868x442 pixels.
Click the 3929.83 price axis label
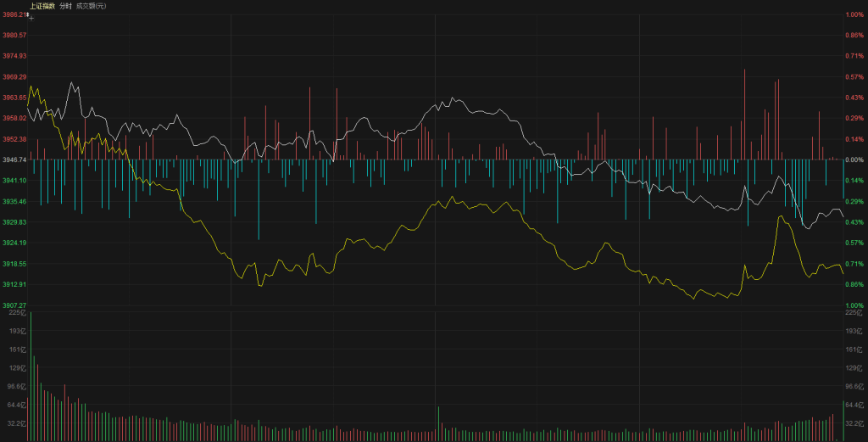[14, 222]
